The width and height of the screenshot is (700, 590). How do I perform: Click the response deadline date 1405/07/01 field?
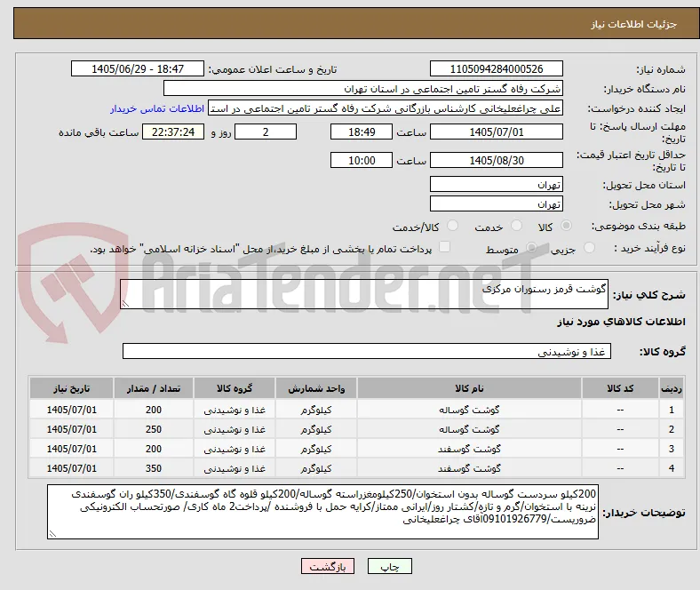click(x=496, y=132)
